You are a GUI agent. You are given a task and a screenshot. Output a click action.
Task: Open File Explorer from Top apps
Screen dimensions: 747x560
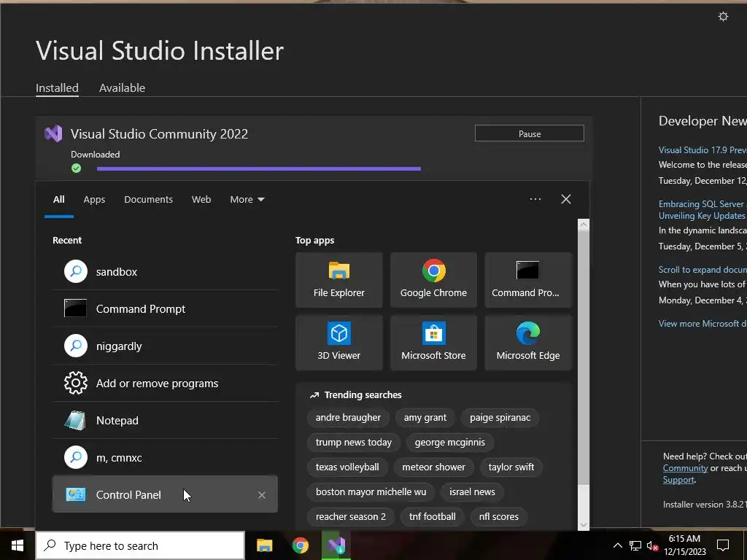point(338,280)
